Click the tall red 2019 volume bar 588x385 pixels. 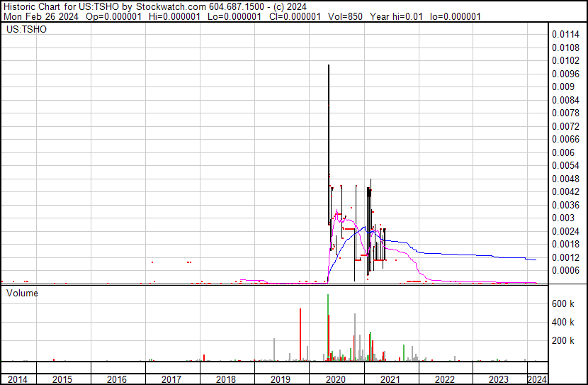300,335
